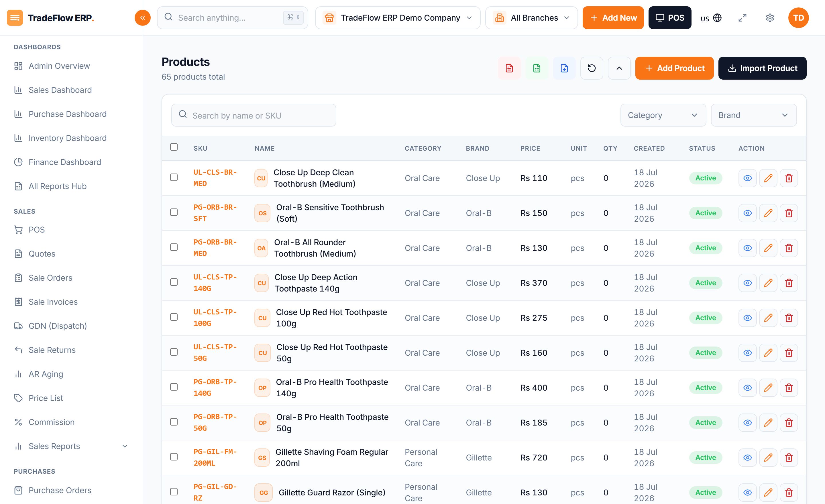Check the PG-ORB-BR-SFT row checkbox

coord(174,212)
